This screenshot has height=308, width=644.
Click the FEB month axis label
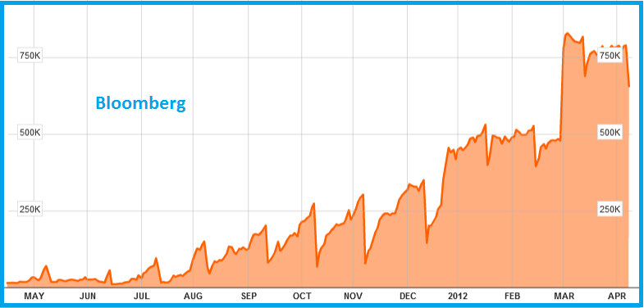pos(513,297)
